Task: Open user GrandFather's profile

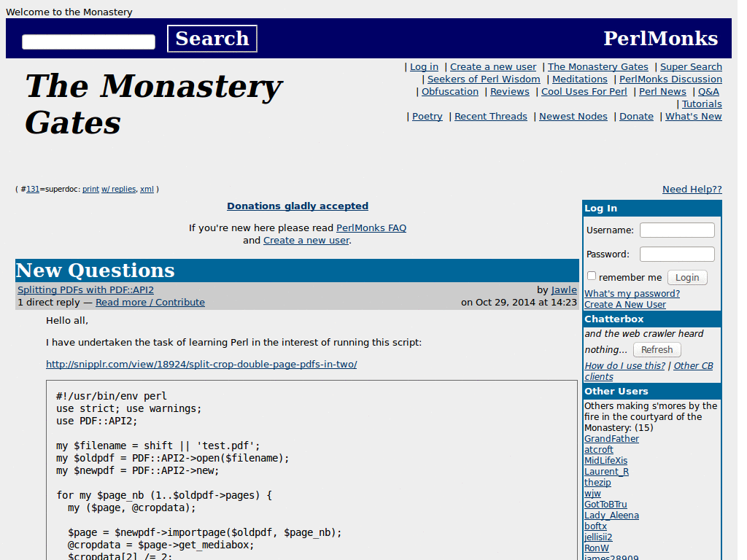Action: pyautogui.click(x=611, y=438)
